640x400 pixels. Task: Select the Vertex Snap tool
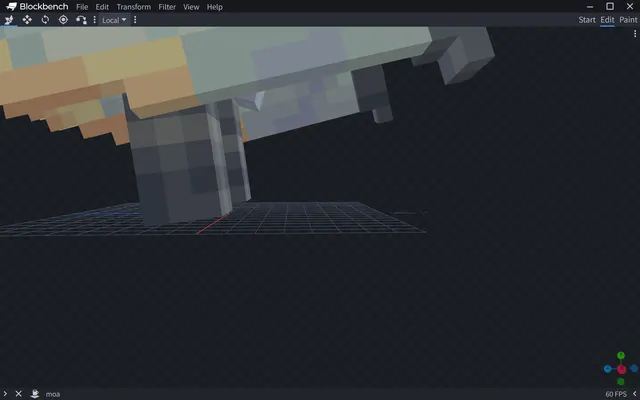click(81, 20)
